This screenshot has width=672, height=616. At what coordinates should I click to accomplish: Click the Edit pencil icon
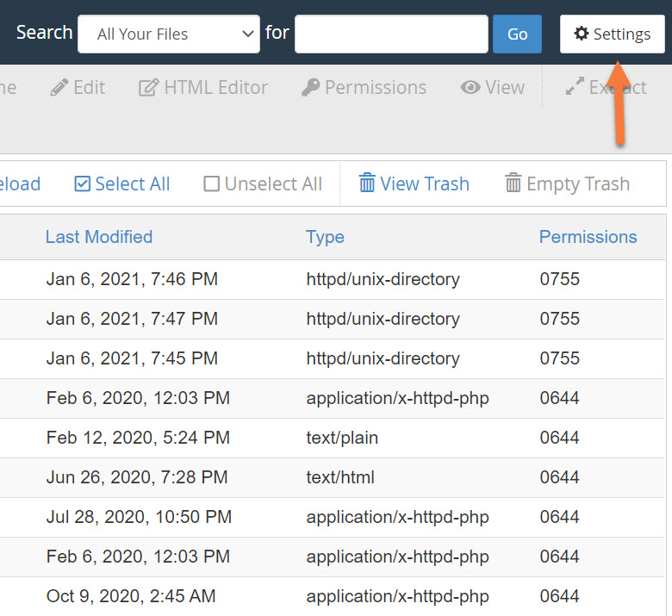click(x=59, y=87)
